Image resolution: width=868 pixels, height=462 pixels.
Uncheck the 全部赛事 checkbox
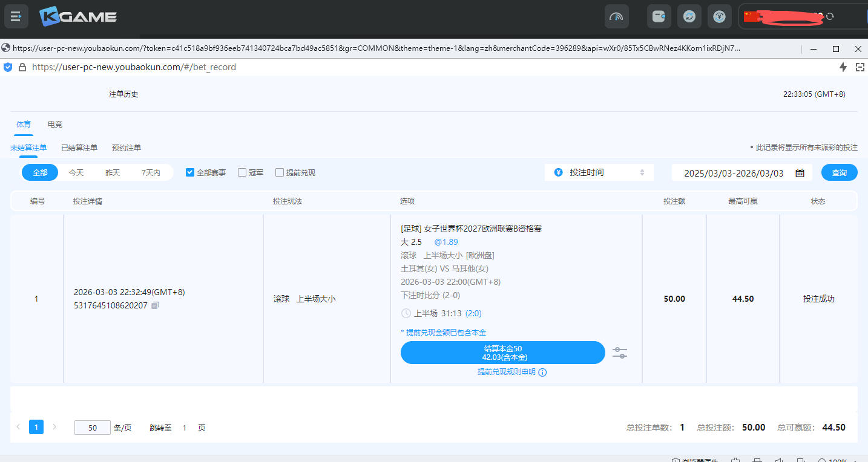tap(190, 172)
